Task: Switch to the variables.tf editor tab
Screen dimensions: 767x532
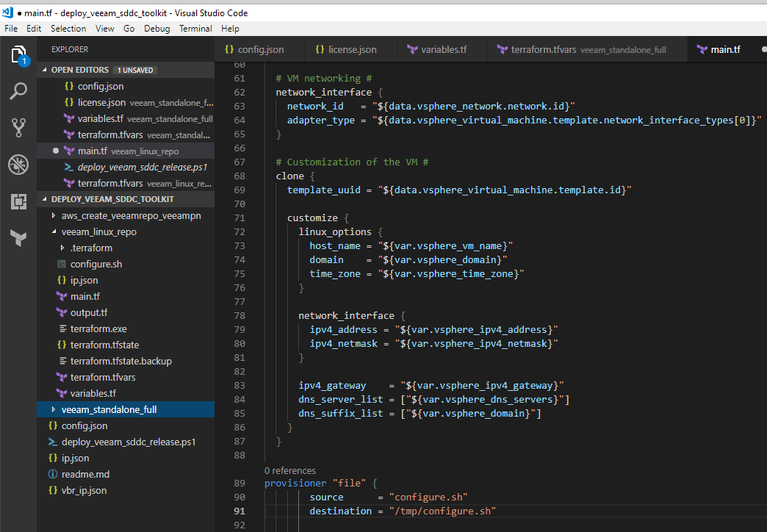Action: 443,49
